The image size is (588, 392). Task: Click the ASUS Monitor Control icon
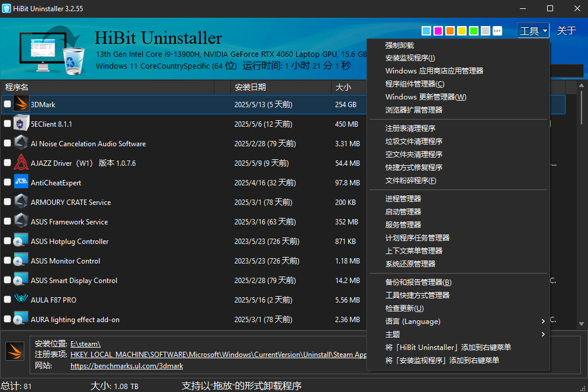click(21, 261)
